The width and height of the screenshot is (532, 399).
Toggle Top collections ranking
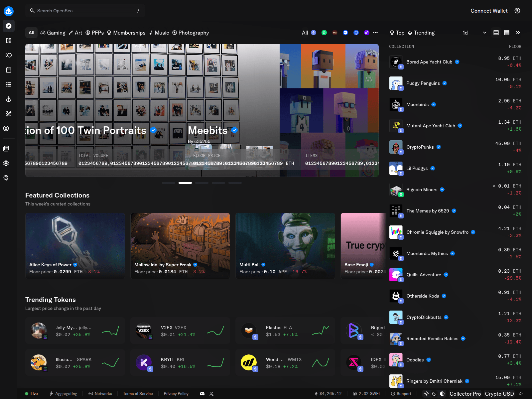point(397,33)
